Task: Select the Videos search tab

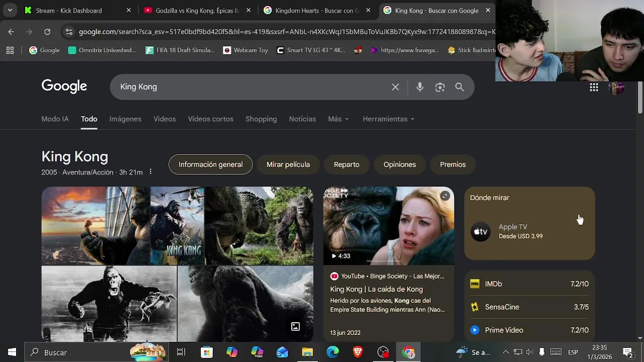Action: pyautogui.click(x=165, y=119)
